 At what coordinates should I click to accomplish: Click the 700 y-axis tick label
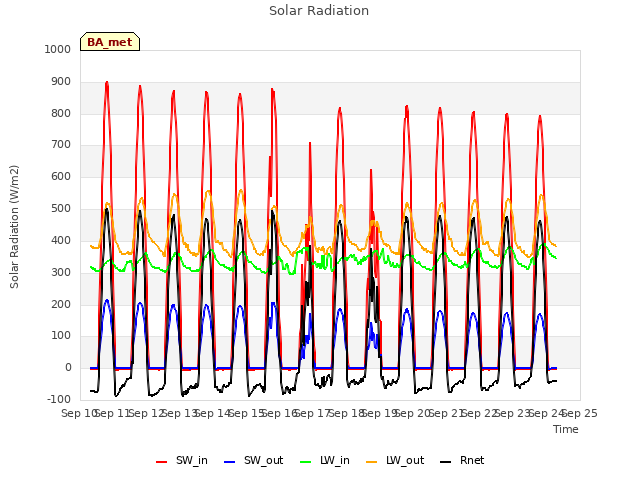click(61, 144)
